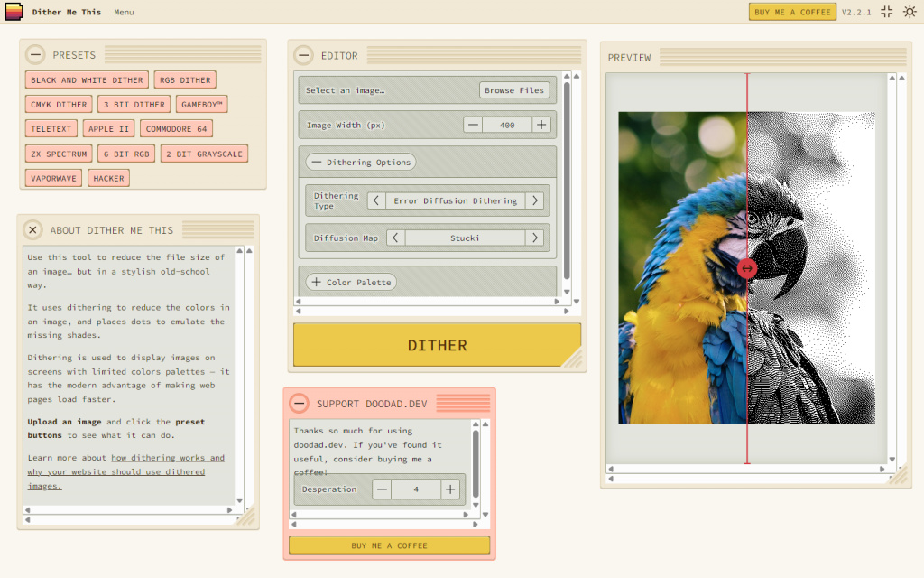Expand the Color Palette section

coord(351,283)
